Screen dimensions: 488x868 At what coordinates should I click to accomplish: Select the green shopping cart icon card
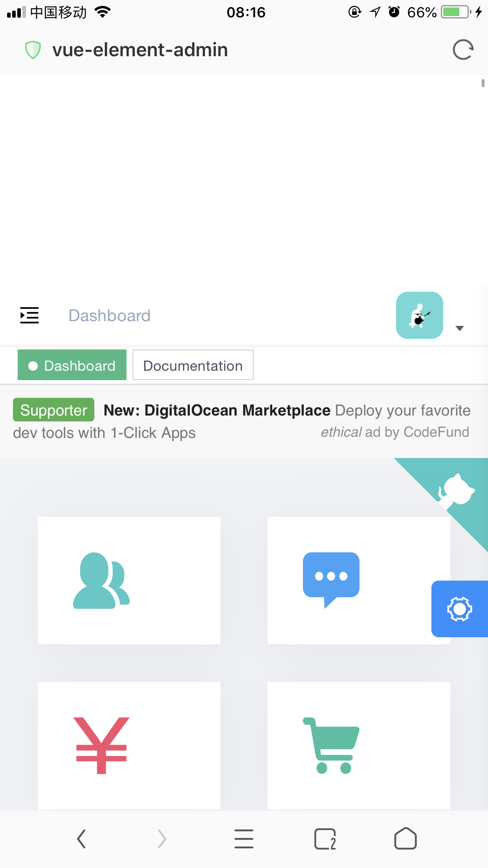pyautogui.click(x=359, y=745)
